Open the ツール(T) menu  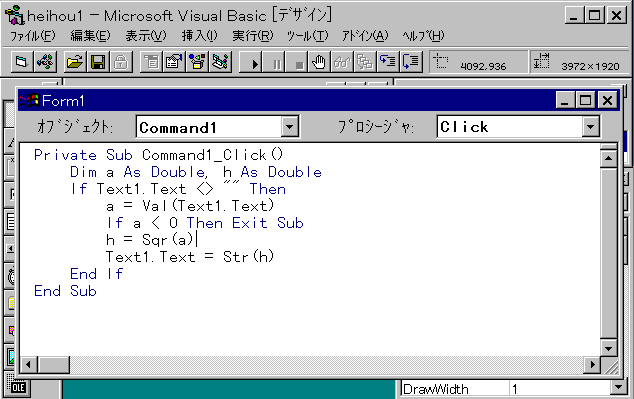pos(307,36)
